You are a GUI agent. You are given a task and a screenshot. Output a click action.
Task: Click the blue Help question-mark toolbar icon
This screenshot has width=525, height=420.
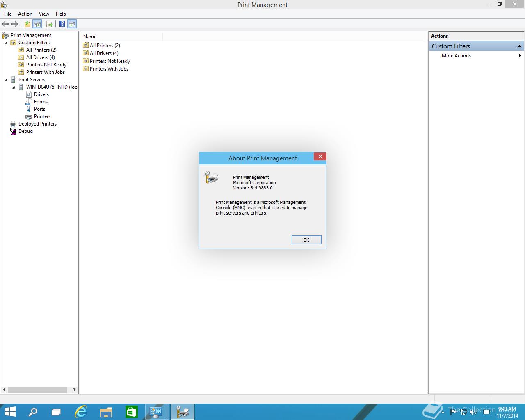pos(62,24)
